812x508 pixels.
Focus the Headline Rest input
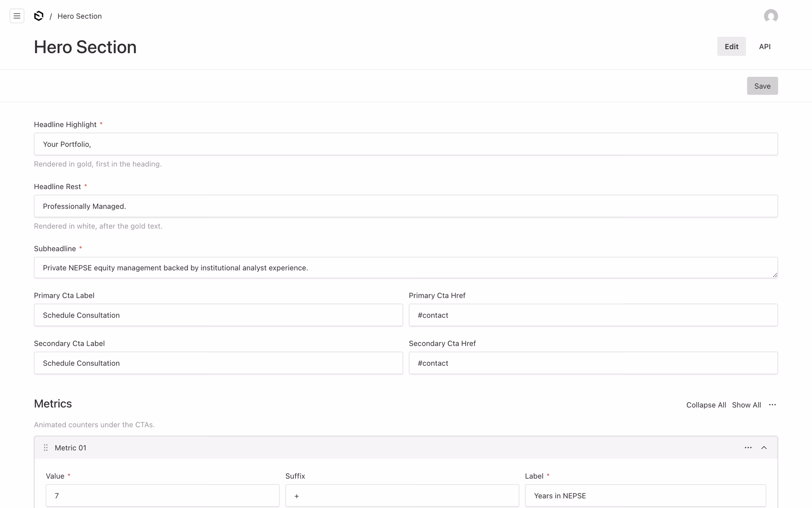tap(406, 206)
